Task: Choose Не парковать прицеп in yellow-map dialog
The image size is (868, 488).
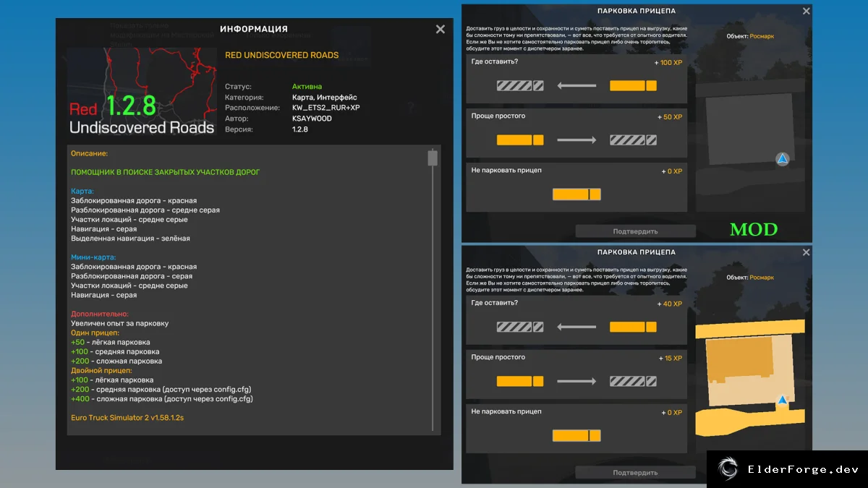Action: pos(576,429)
